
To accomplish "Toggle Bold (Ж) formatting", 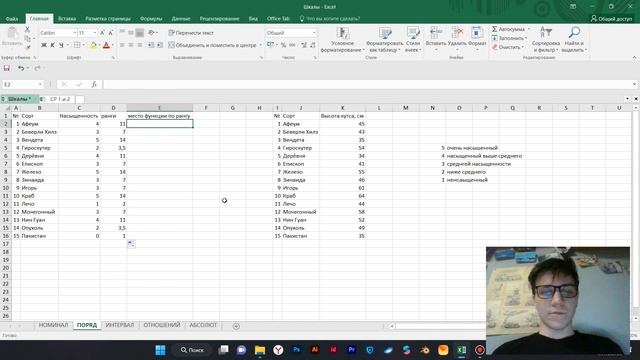I will pyautogui.click(x=44, y=45).
